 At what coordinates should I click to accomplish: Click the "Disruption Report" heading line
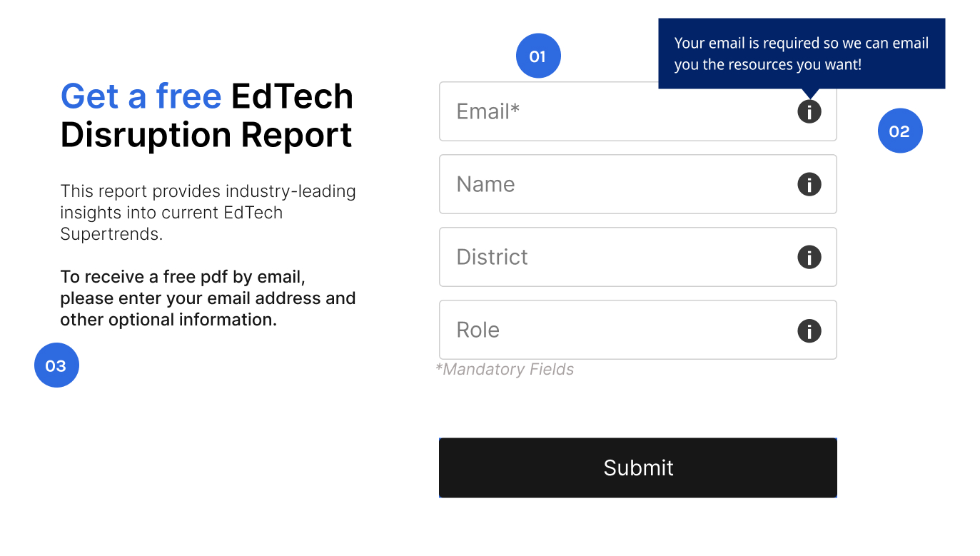[206, 134]
